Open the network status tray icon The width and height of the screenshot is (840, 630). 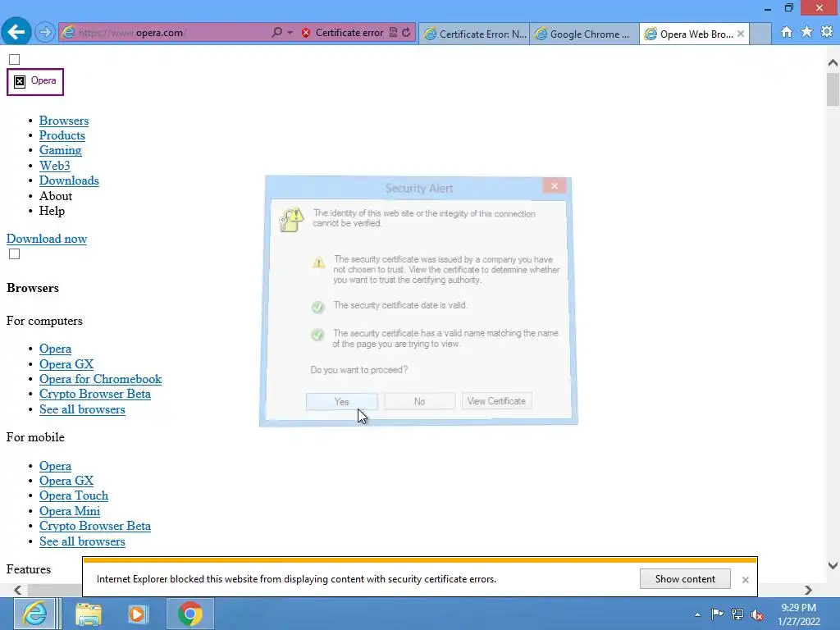tap(737, 614)
